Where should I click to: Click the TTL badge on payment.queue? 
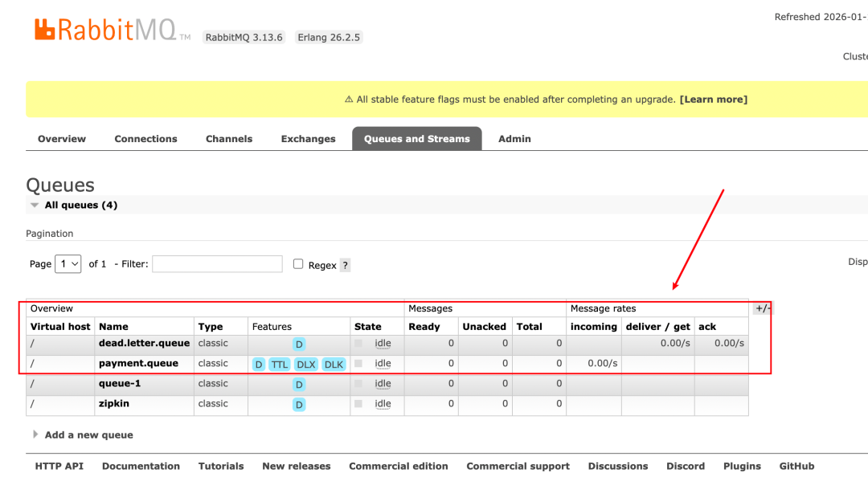(279, 365)
